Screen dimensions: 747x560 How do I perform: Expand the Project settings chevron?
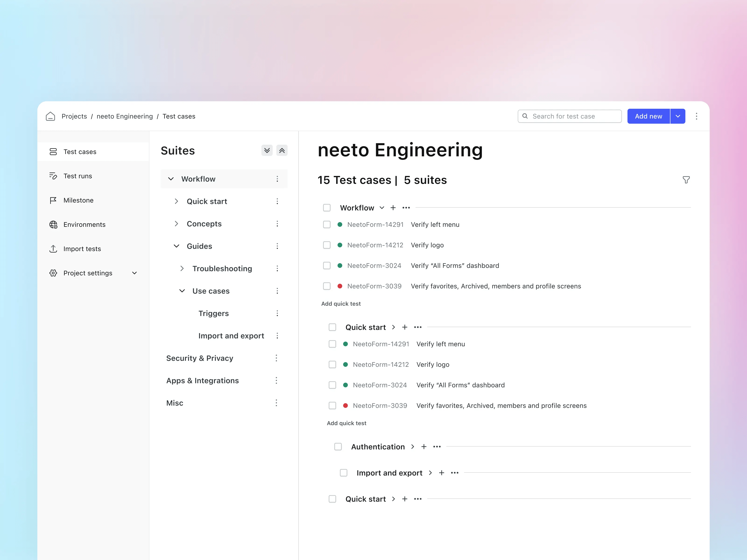[x=134, y=273]
